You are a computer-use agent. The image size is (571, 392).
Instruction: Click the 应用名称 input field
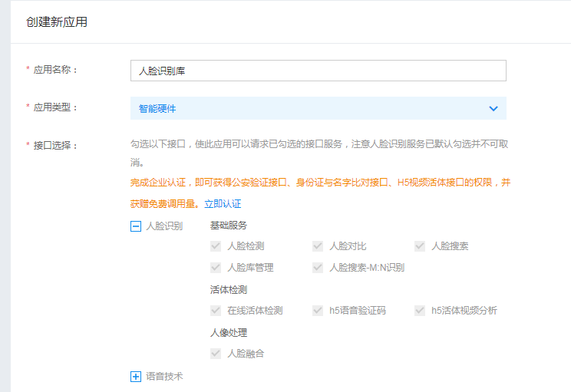318,71
